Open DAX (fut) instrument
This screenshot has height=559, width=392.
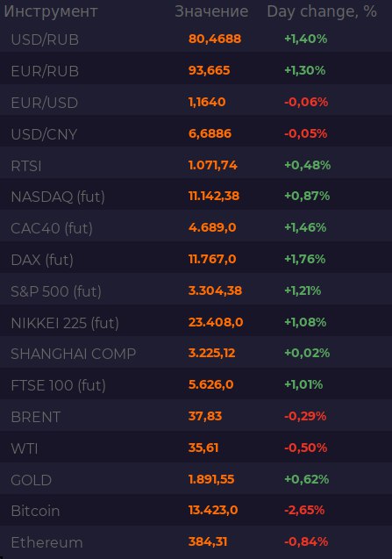click(x=42, y=260)
